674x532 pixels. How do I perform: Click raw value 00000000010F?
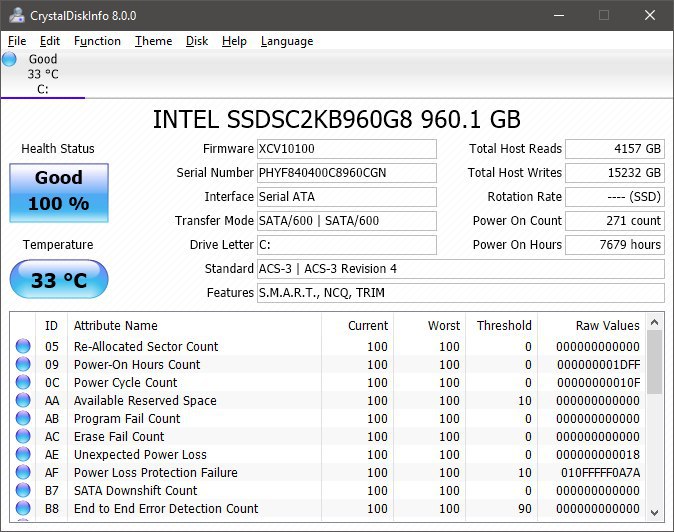(x=599, y=382)
